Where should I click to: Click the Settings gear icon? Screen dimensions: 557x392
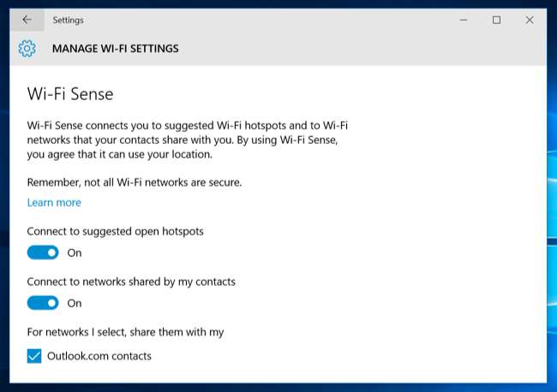point(27,49)
